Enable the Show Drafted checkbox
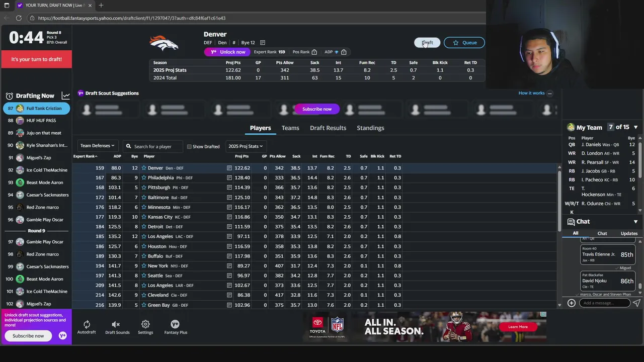 (189, 147)
